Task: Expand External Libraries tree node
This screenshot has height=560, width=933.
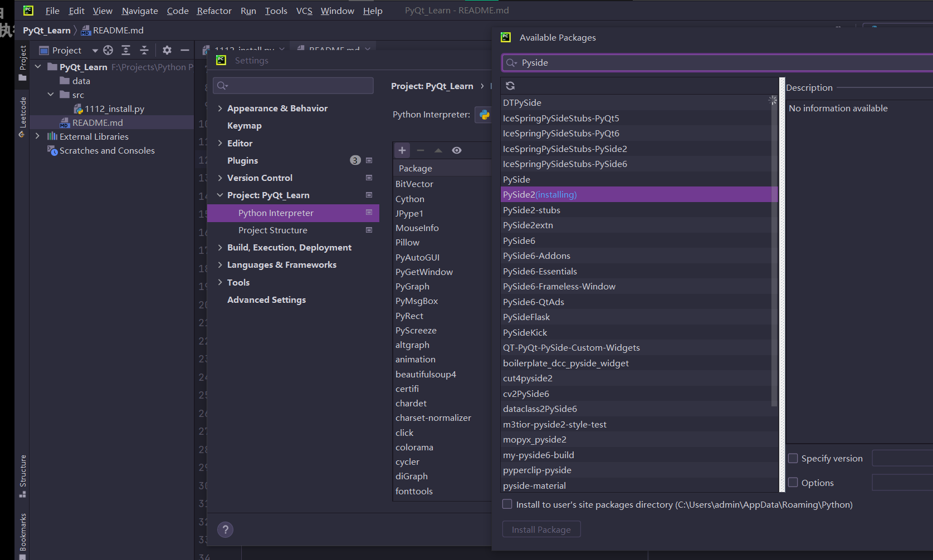Action: pos(37,136)
